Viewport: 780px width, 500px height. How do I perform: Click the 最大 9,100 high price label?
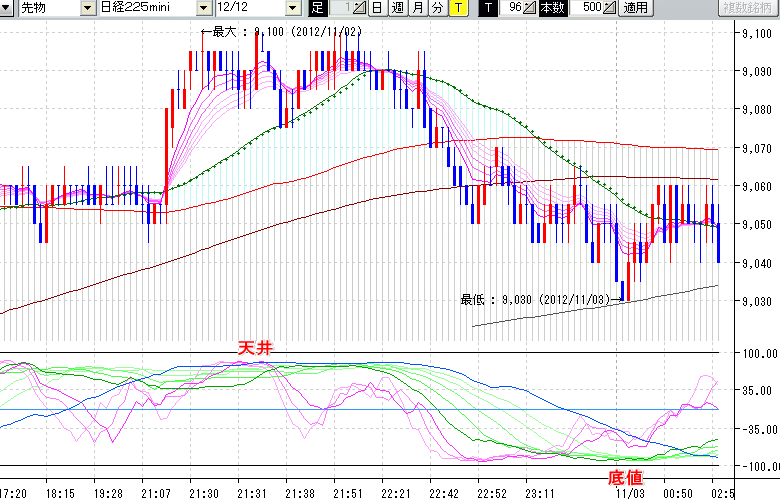pyautogui.click(x=280, y=32)
